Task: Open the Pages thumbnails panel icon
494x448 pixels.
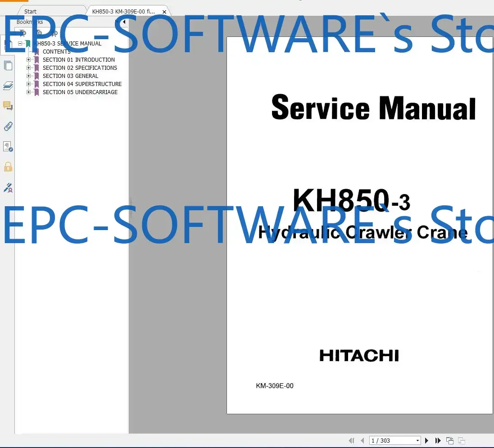Action: (x=8, y=66)
